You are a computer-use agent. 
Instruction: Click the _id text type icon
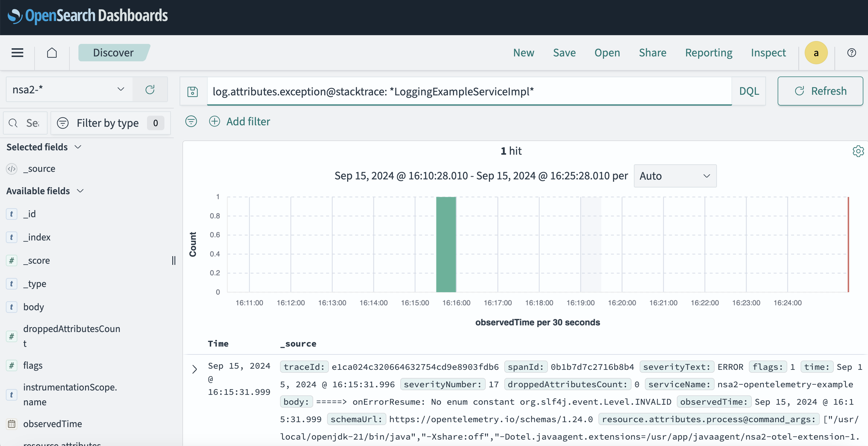[12, 214]
